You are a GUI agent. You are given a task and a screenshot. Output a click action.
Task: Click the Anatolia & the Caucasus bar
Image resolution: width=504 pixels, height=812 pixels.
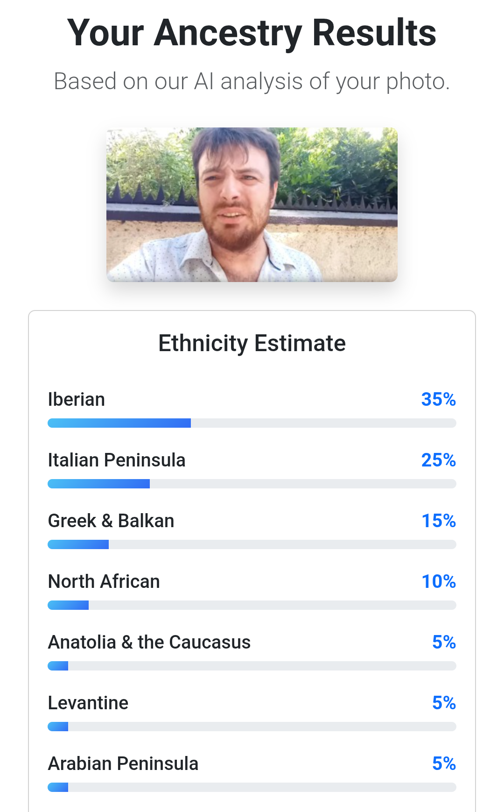tap(252, 666)
